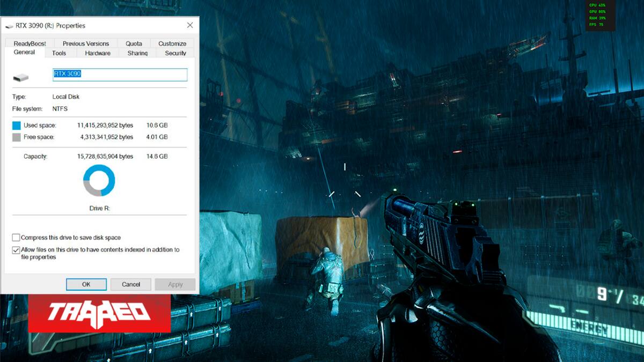This screenshot has width=644, height=362.
Task: Click the Cancel button
Action: pyautogui.click(x=131, y=284)
